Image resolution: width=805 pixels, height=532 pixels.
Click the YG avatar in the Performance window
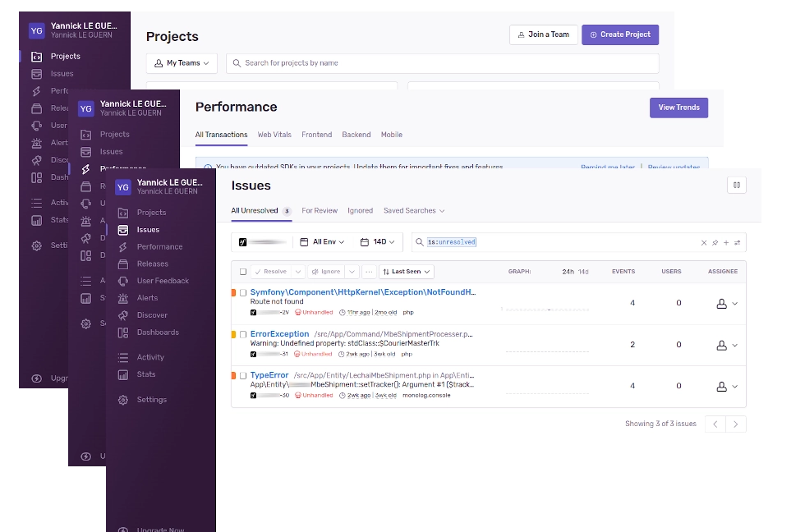pos(86,108)
